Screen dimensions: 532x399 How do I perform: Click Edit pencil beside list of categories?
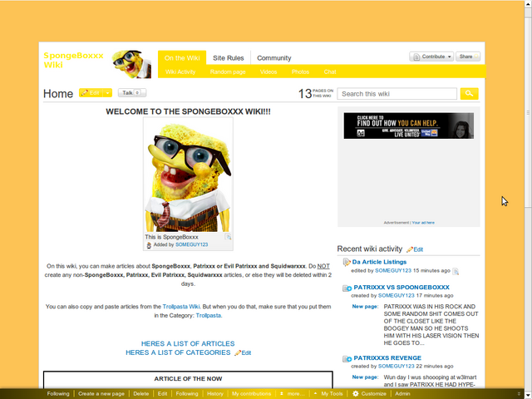pos(243,352)
